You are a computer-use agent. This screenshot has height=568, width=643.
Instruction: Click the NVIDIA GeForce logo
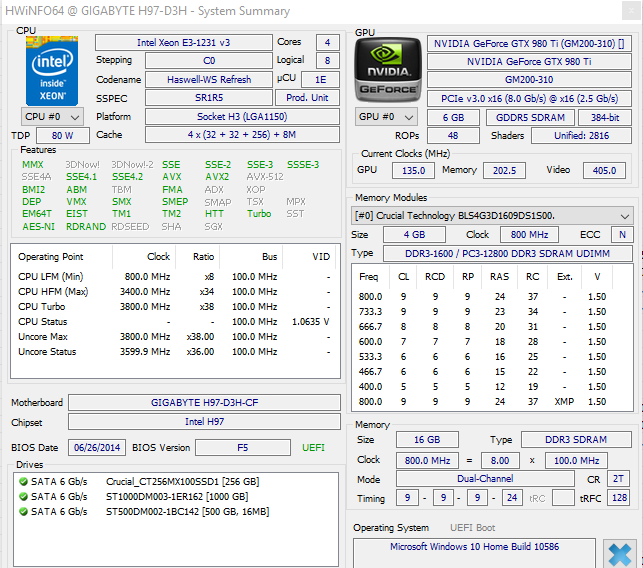coord(388,70)
